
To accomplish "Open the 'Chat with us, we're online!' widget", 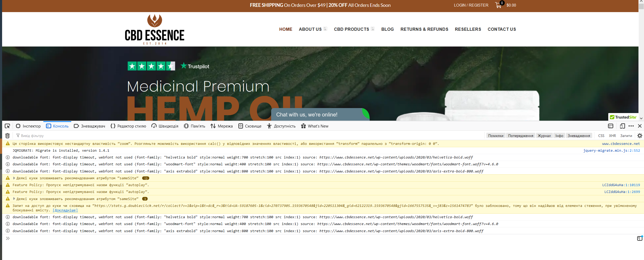I will coord(320,115).
